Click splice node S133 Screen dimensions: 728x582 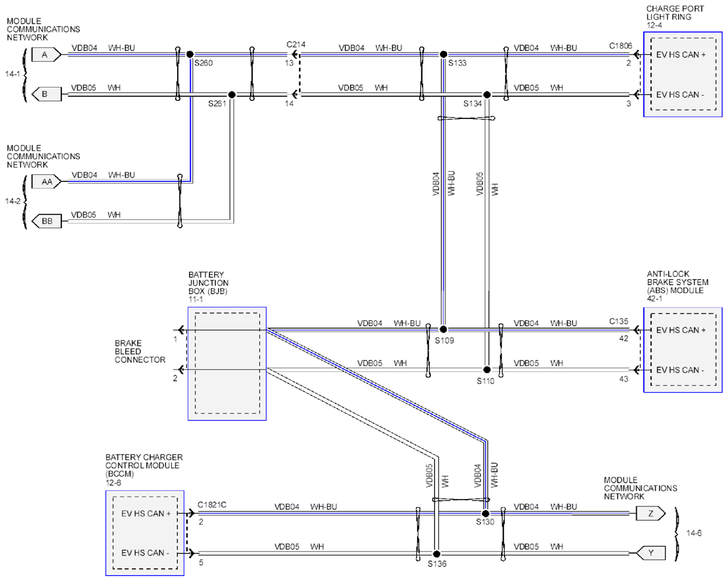pyautogui.click(x=444, y=54)
